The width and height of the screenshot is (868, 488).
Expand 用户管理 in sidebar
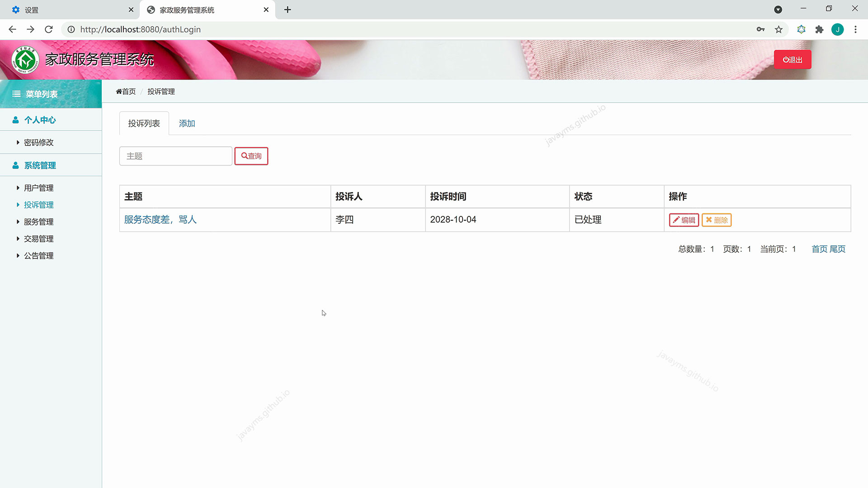[x=39, y=188]
